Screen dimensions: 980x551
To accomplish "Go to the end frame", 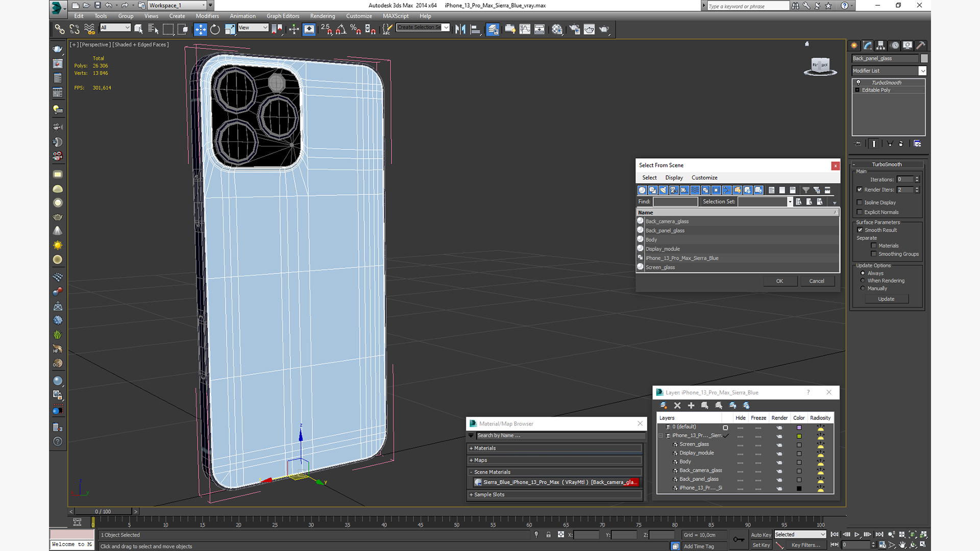I will [x=879, y=534].
